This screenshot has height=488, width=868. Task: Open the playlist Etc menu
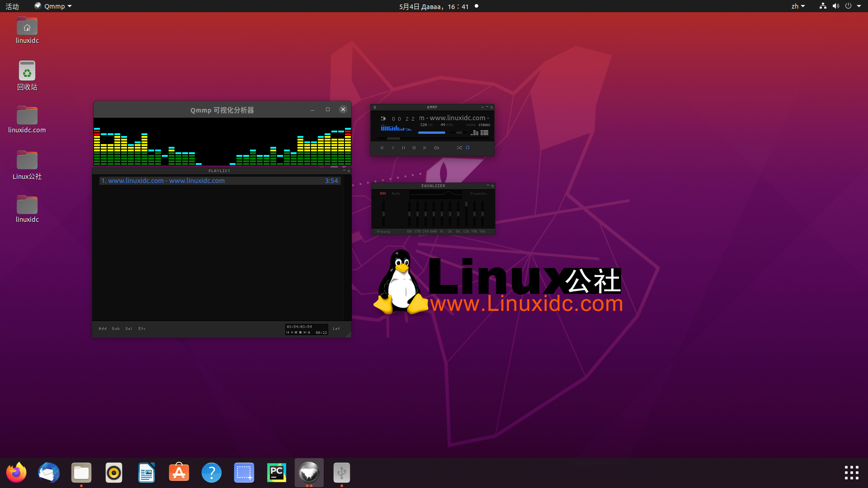(x=142, y=328)
